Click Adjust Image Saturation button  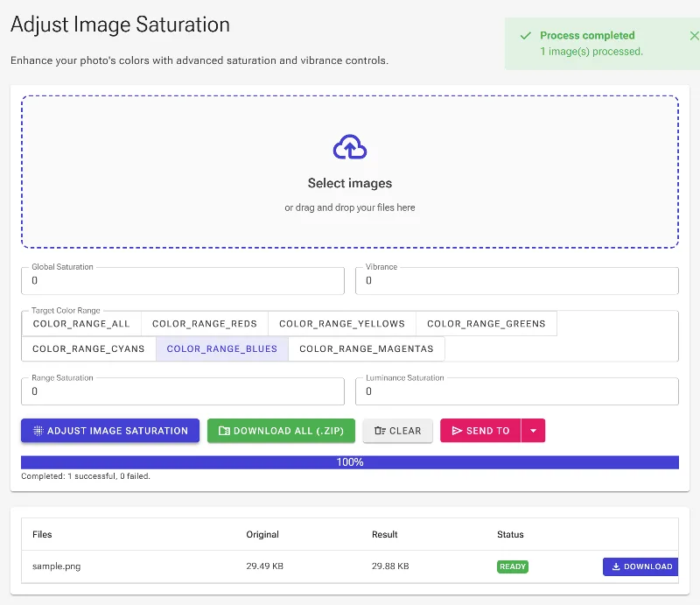tap(110, 430)
